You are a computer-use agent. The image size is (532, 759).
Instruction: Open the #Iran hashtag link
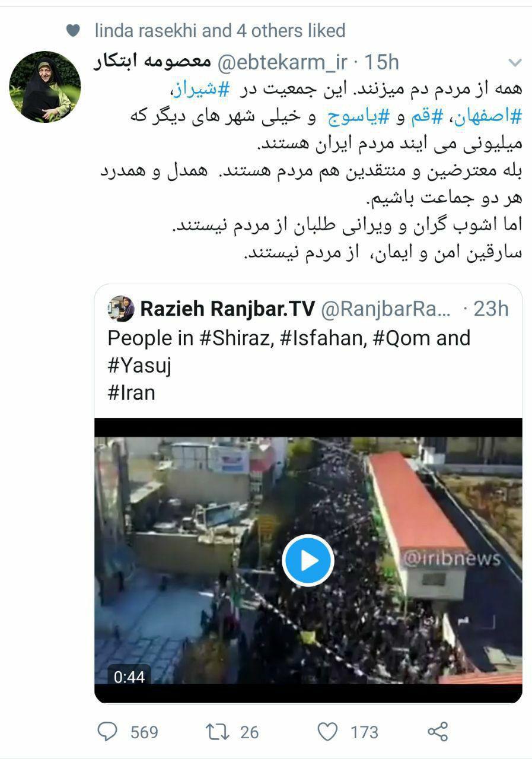click(131, 392)
